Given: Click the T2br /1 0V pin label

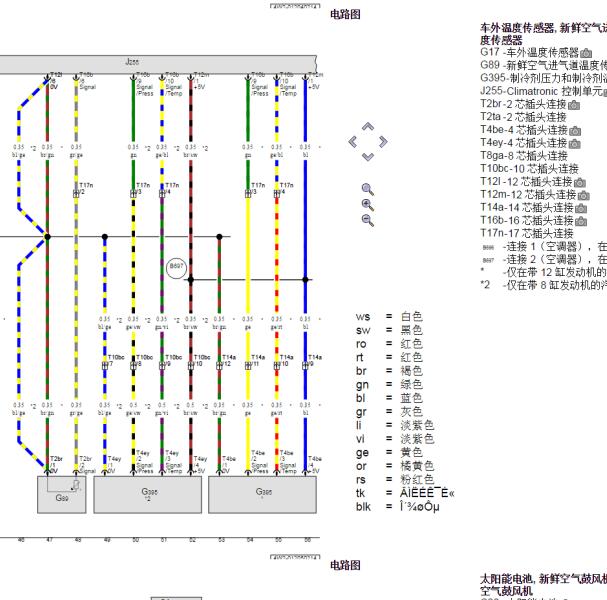Looking at the screenshot, I should click(x=55, y=465).
